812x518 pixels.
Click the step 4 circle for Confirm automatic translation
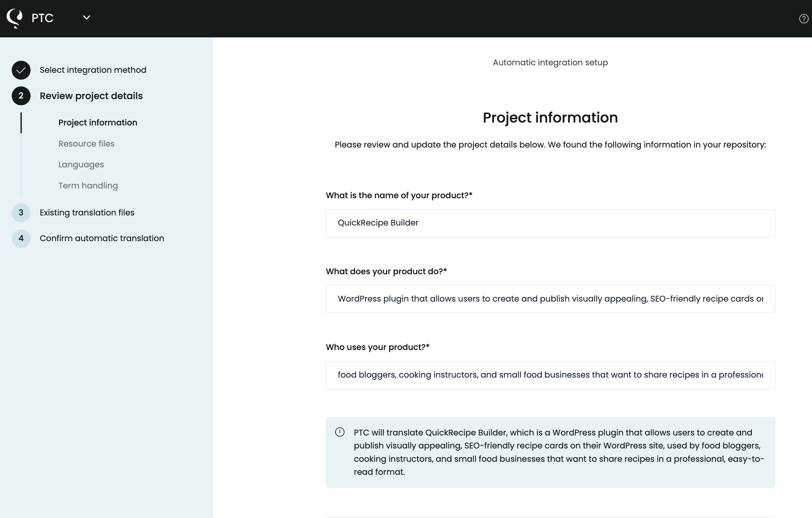point(21,239)
